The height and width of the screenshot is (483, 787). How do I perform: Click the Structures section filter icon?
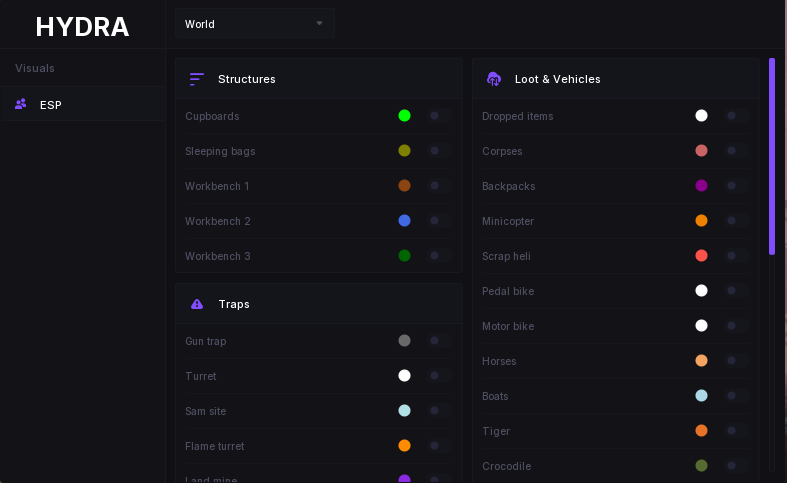[x=197, y=79]
